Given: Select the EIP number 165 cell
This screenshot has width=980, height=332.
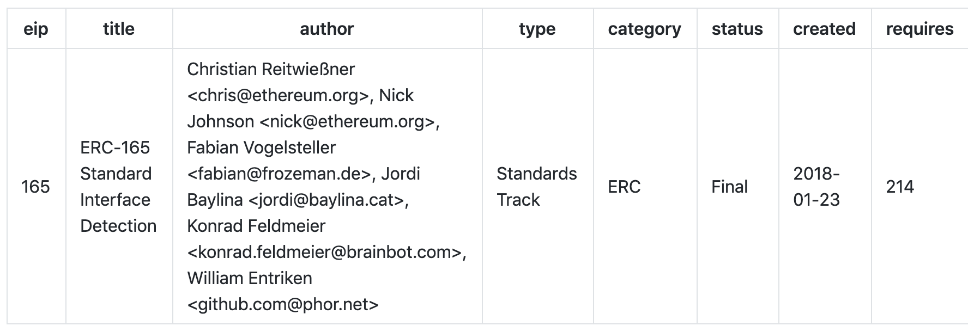Looking at the screenshot, I should pos(36,187).
